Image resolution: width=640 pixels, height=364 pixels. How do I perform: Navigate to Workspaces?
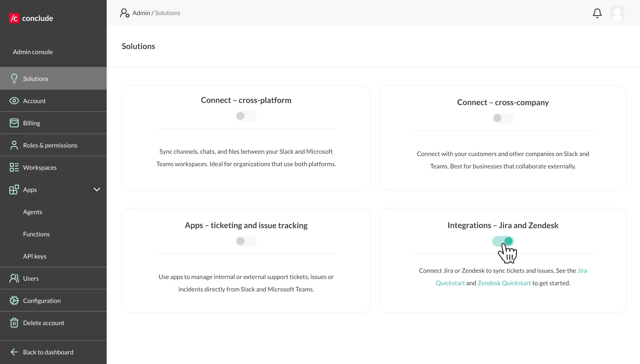click(x=53, y=167)
